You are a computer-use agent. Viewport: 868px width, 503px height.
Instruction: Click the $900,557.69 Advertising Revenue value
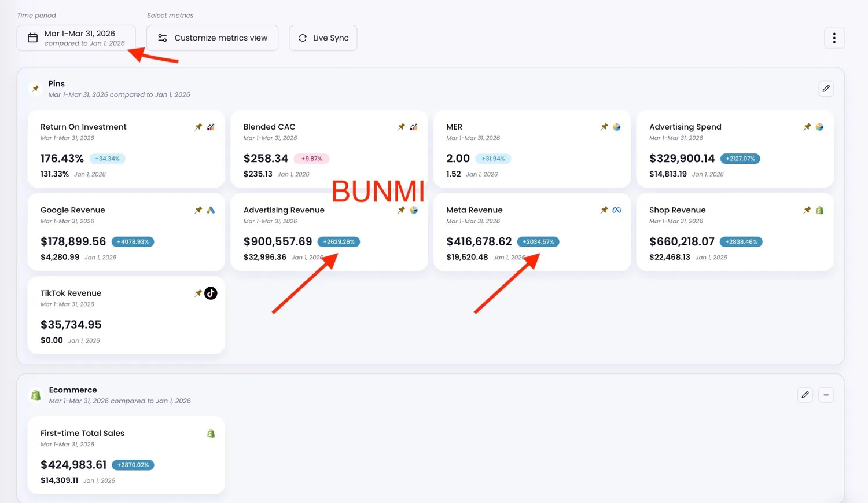click(278, 241)
